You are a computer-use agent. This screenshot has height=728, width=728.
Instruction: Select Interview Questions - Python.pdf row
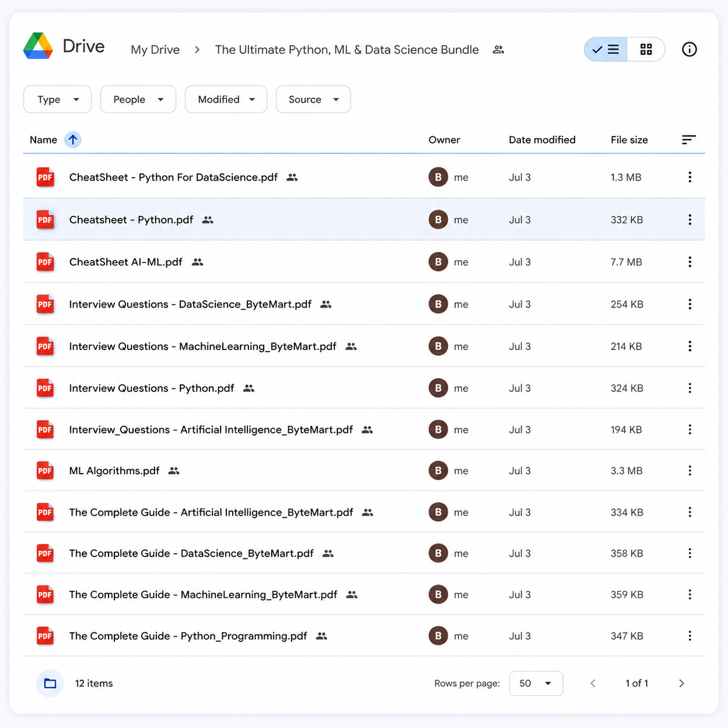(364, 388)
